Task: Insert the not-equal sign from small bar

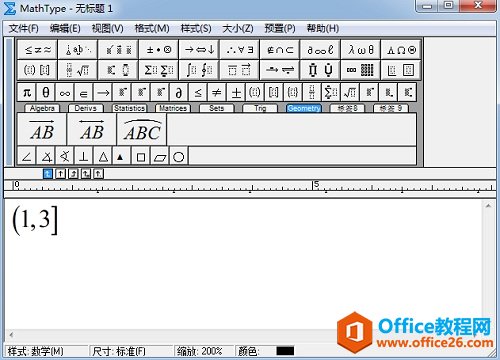Action: click(x=217, y=92)
